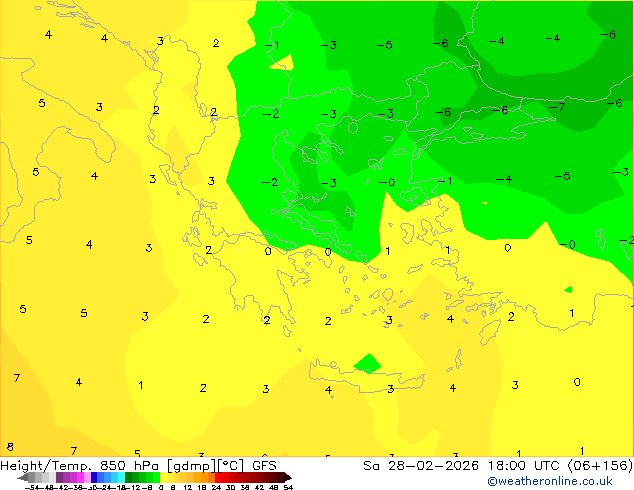This screenshot has width=634, height=490.
Task: Click the small green patch over Crete
Action: coord(368,363)
